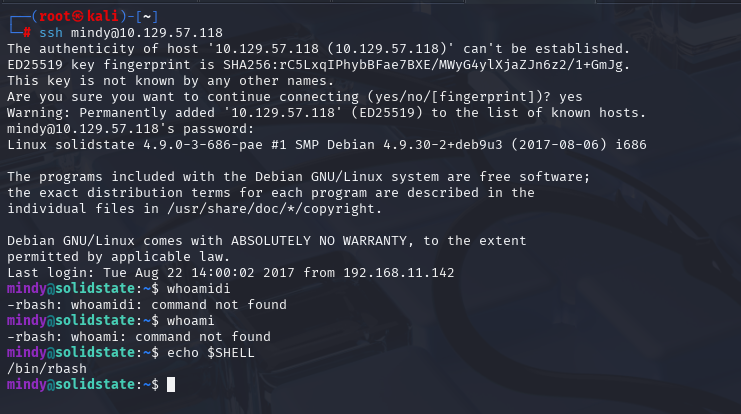Click the 'echo $SHELL' command
741x414 pixels.
click(210, 353)
